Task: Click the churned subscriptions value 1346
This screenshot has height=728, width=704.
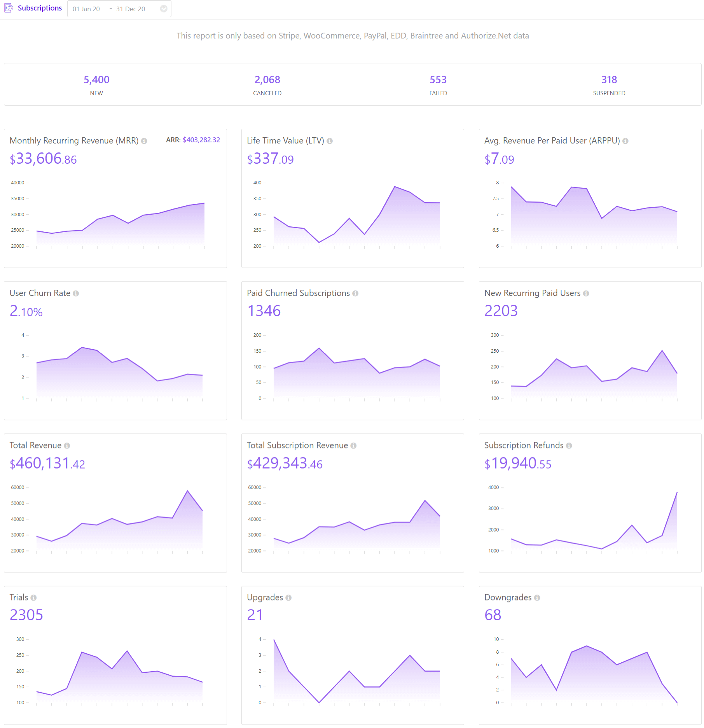Action: tap(264, 311)
